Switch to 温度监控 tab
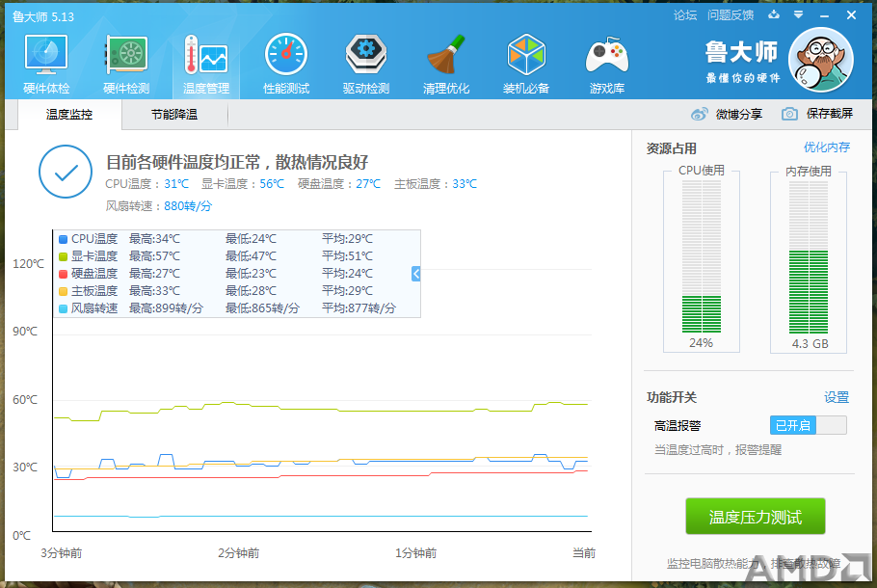This screenshot has height=588, width=877. click(69, 115)
